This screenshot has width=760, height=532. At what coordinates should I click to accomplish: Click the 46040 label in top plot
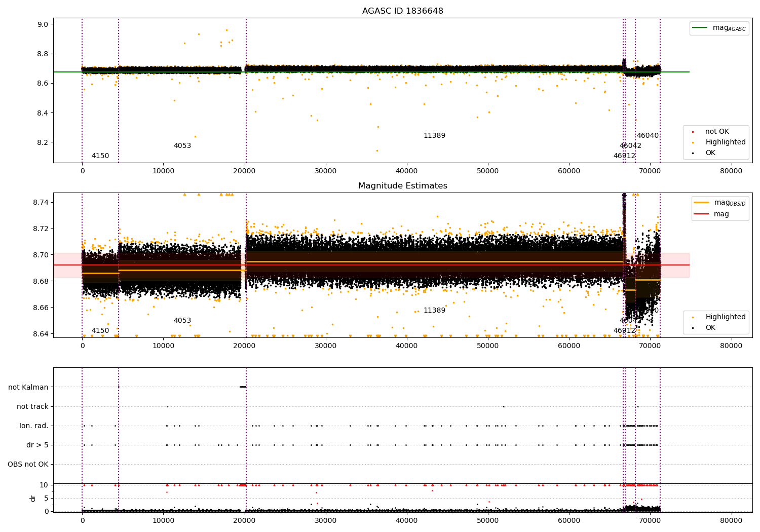pos(648,136)
